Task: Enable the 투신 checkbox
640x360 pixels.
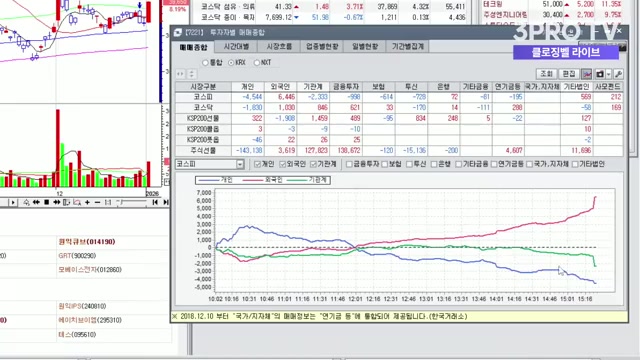Action: (x=410, y=164)
